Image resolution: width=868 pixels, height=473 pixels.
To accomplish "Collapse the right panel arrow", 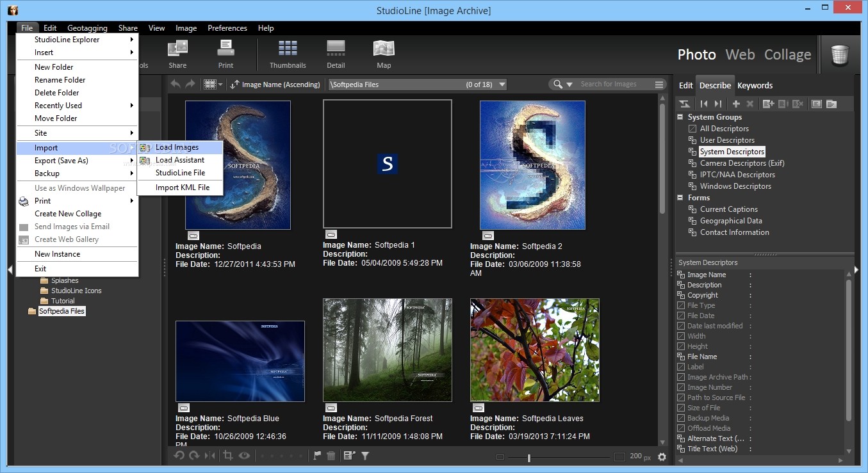I will click(858, 270).
